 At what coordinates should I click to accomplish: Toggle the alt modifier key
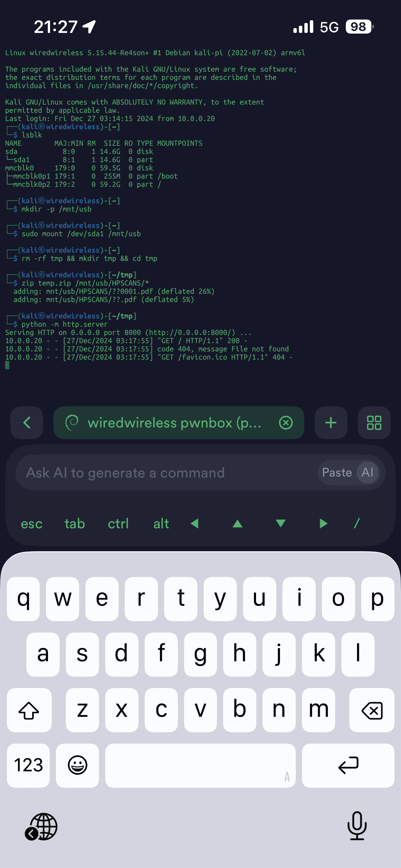[161, 524]
